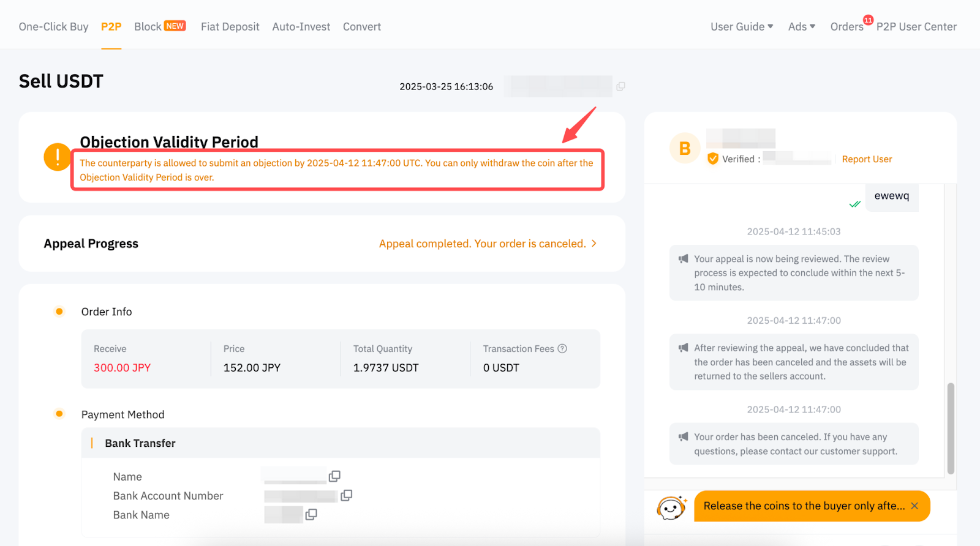Open the P2P User Center
The width and height of the screenshot is (980, 546).
[x=916, y=26]
